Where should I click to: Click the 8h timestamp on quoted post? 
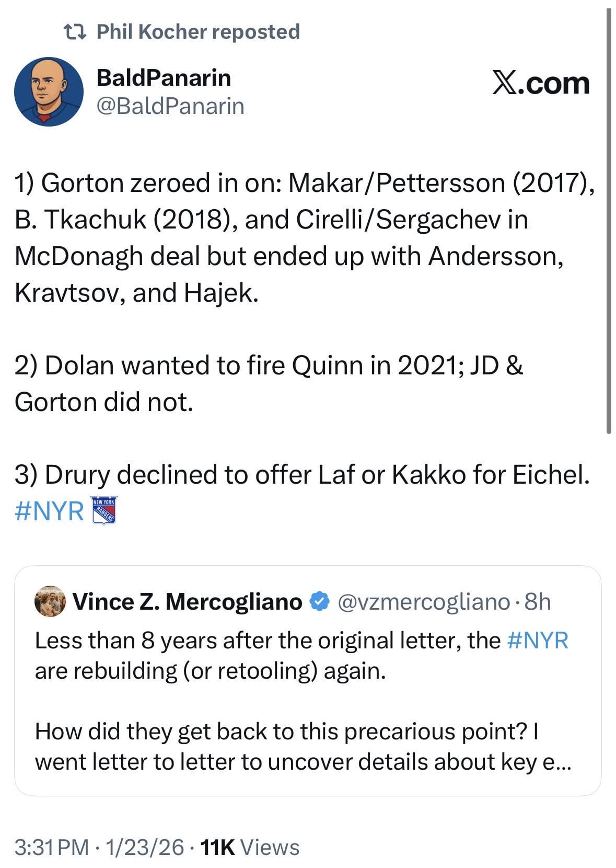(x=538, y=602)
